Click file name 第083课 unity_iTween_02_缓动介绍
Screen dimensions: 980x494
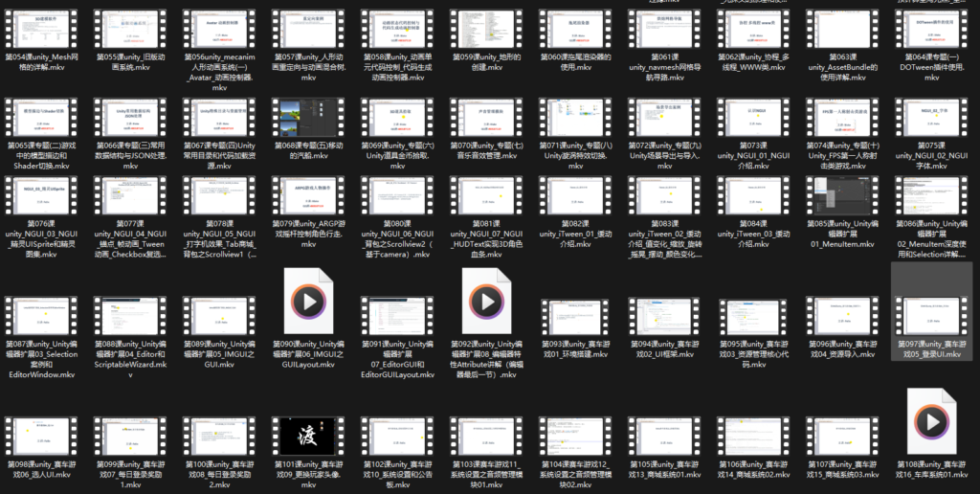(664, 239)
